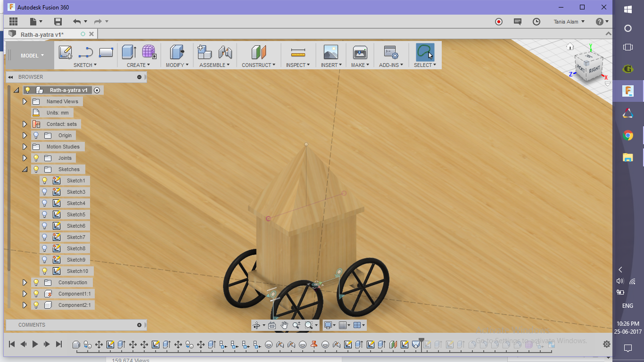Open Chrome from Windows taskbar
The image size is (644, 362).
click(627, 136)
